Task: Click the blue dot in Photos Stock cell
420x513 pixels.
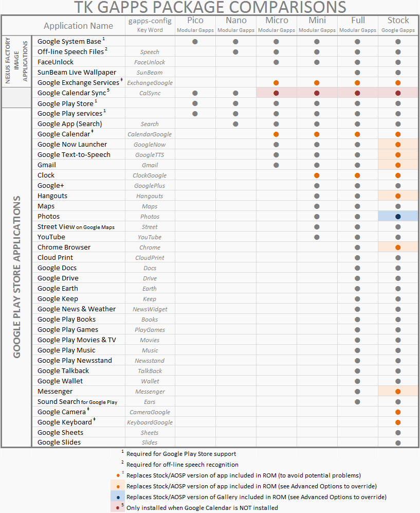Action: (x=398, y=217)
